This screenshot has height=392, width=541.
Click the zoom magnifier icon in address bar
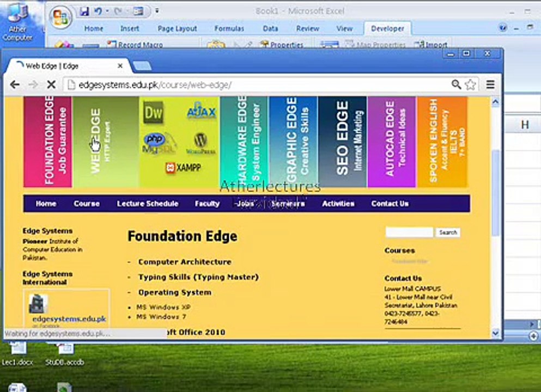pos(456,84)
